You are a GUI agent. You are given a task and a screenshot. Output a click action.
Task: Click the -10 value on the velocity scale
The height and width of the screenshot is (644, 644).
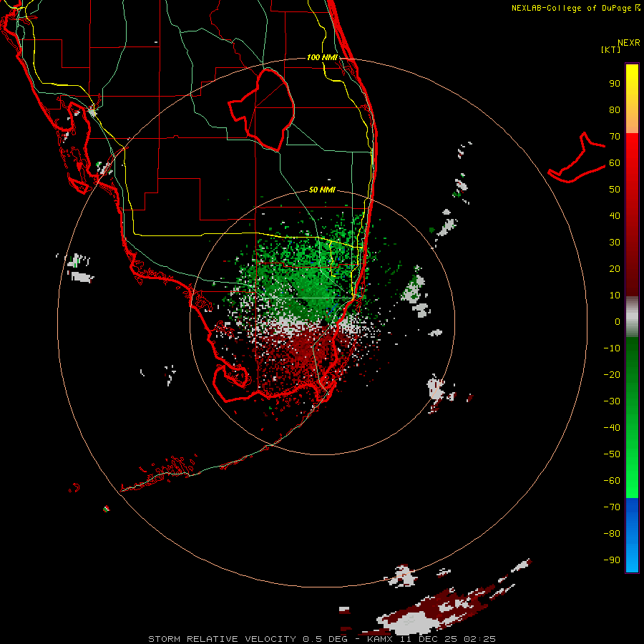(612, 348)
